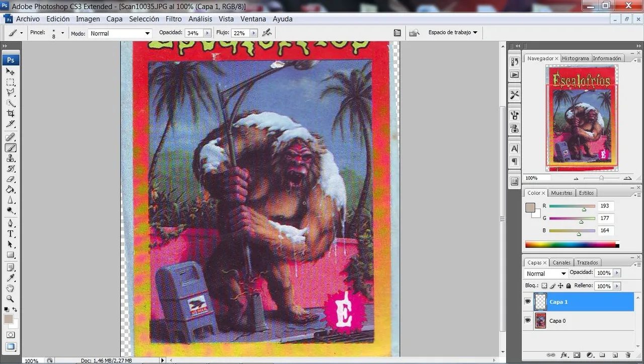Select the Move tool
The height and width of the screenshot is (364, 644).
point(11,71)
